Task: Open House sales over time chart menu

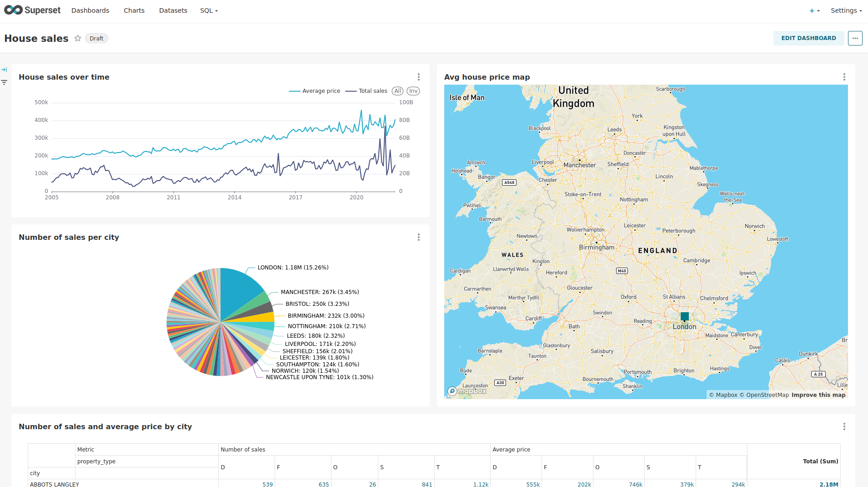Action: click(418, 77)
